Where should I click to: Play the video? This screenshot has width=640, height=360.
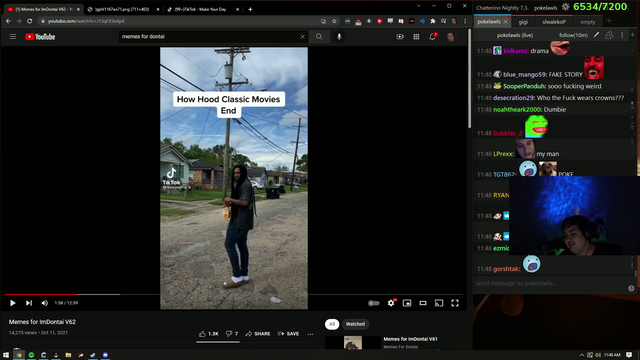pyautogui.click(x=13, y=303)
